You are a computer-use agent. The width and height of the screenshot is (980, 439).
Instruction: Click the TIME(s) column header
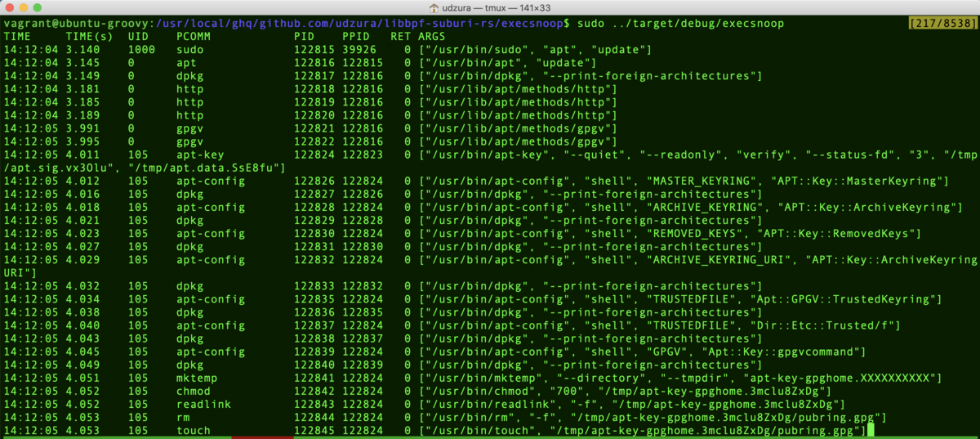pos(89,37)
